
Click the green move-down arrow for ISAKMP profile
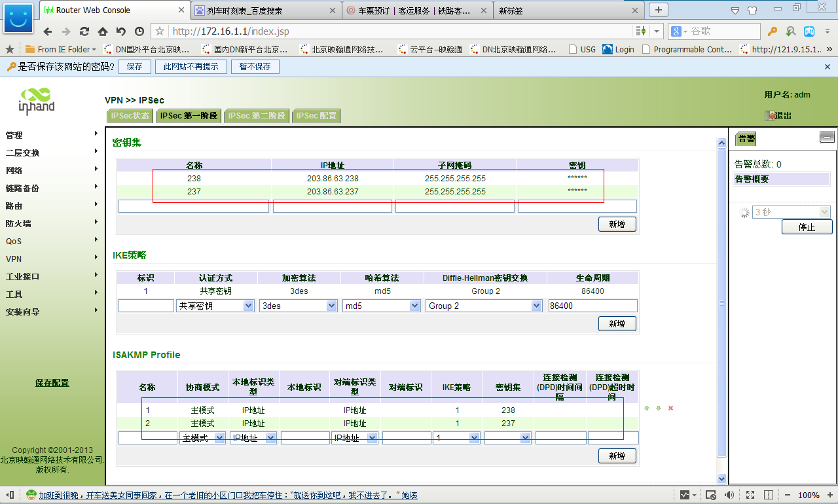pos(659,408)
